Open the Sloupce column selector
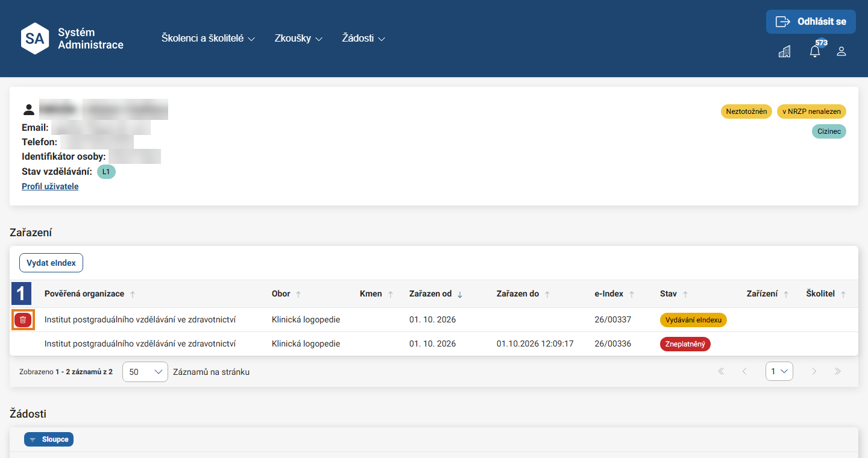The image size is (868, 458). pyautogui.click(x=49, y=439)
